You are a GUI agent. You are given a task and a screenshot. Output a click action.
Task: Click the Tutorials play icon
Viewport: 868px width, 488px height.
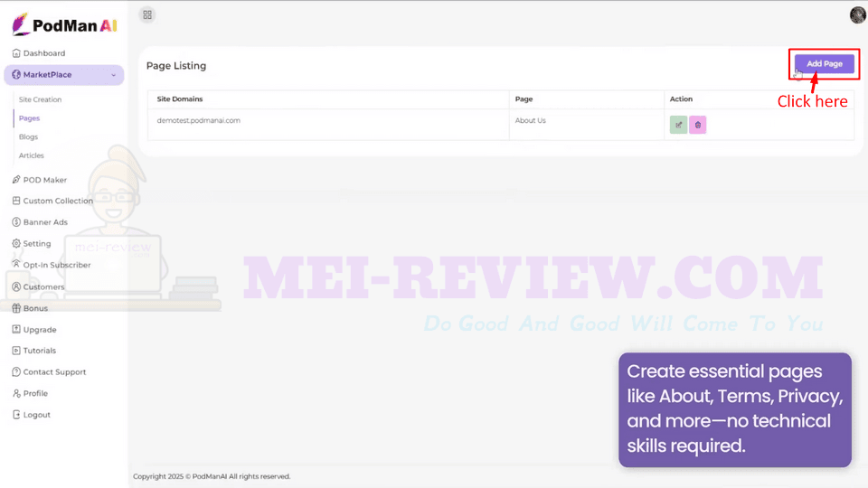tap(16, 351)
